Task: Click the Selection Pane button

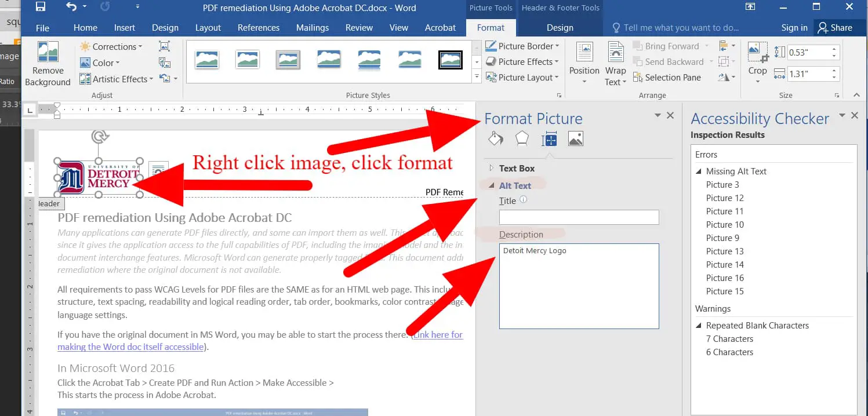Action: 667,78
